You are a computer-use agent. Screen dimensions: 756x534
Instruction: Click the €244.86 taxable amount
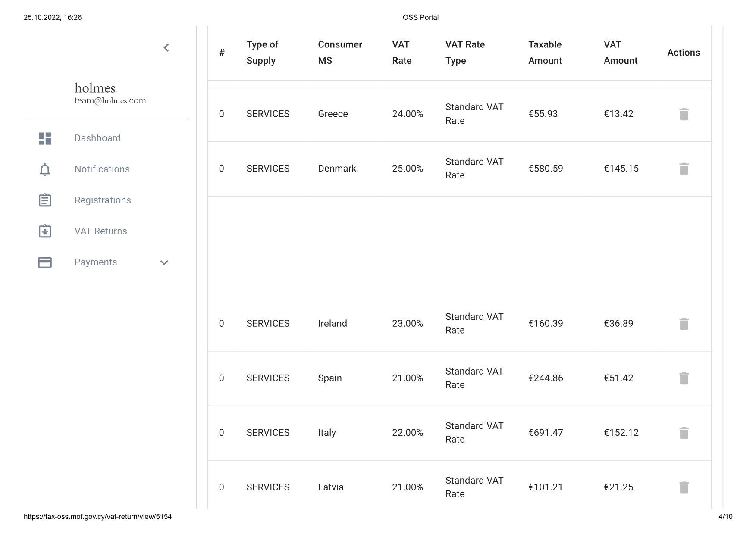pyautogui.click(x=546, y=378)
